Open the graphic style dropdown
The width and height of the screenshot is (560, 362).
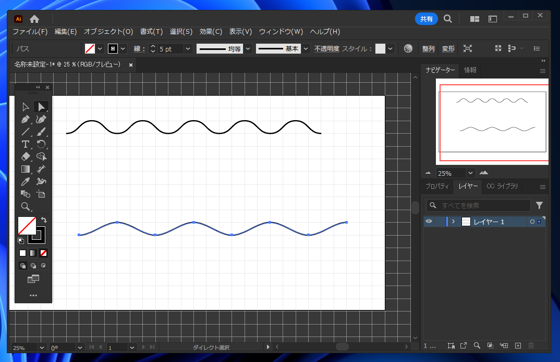pos(390,49)
